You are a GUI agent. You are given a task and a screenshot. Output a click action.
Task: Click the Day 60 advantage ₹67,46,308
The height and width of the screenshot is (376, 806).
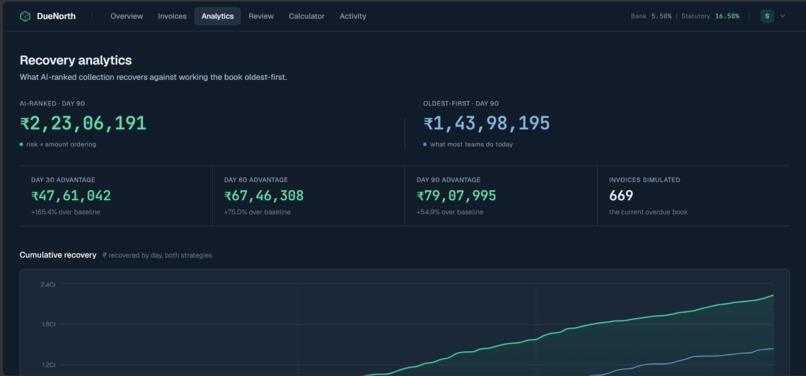(264, 196)
